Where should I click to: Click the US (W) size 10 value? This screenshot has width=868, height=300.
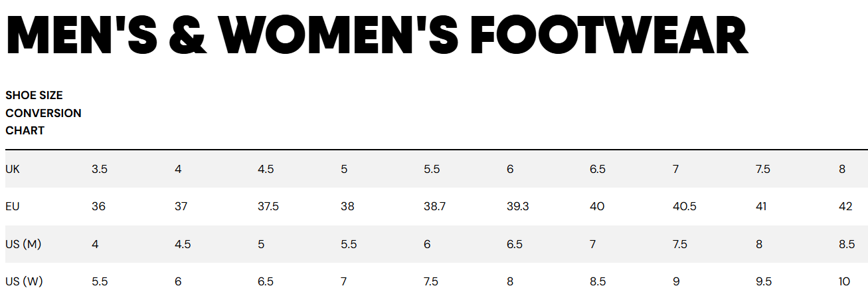844,281
